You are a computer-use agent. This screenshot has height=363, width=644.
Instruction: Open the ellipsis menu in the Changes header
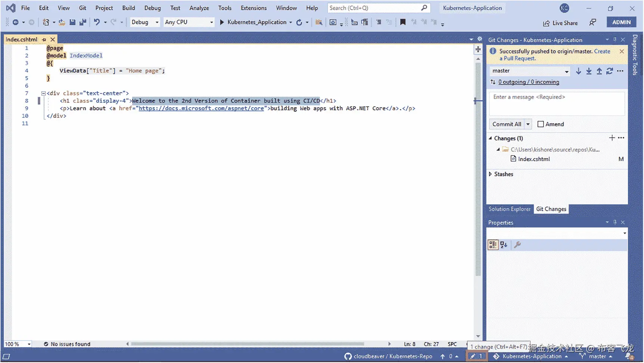coord(621,138)
